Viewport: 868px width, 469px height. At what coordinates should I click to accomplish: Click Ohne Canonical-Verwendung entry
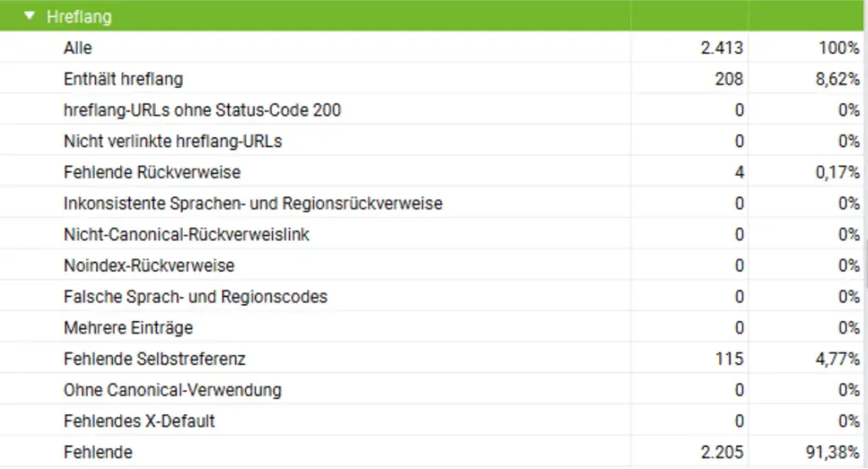[172, 390]
